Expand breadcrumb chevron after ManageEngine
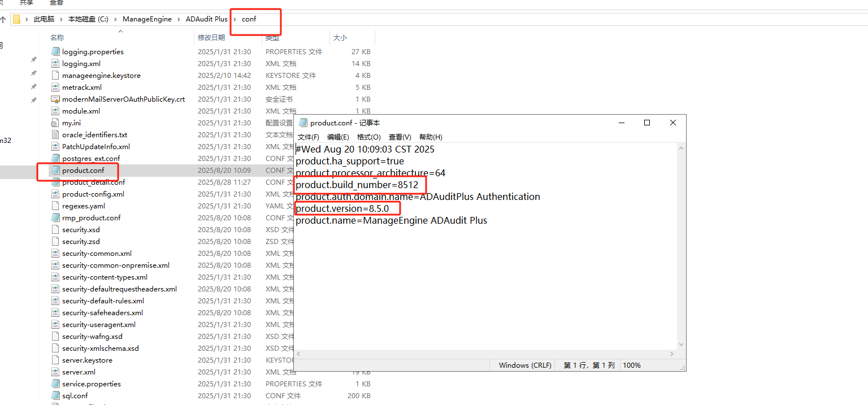This screenshot has width=868, height=405. 179,19
